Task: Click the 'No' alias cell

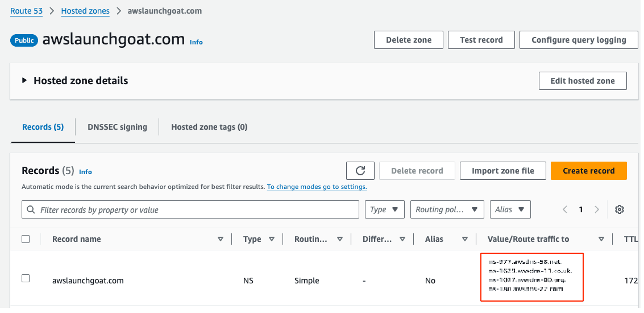Action: click(x=430, y=281)
